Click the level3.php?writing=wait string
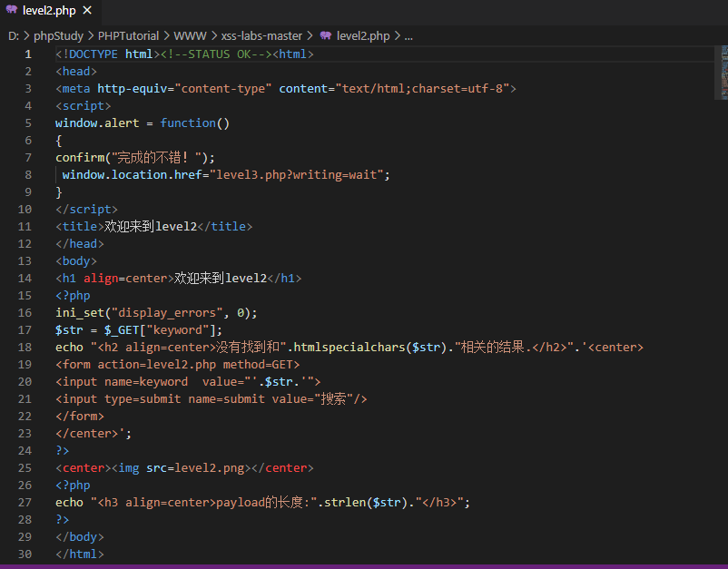This screenshot has height=569, width=728. (296, 175)
